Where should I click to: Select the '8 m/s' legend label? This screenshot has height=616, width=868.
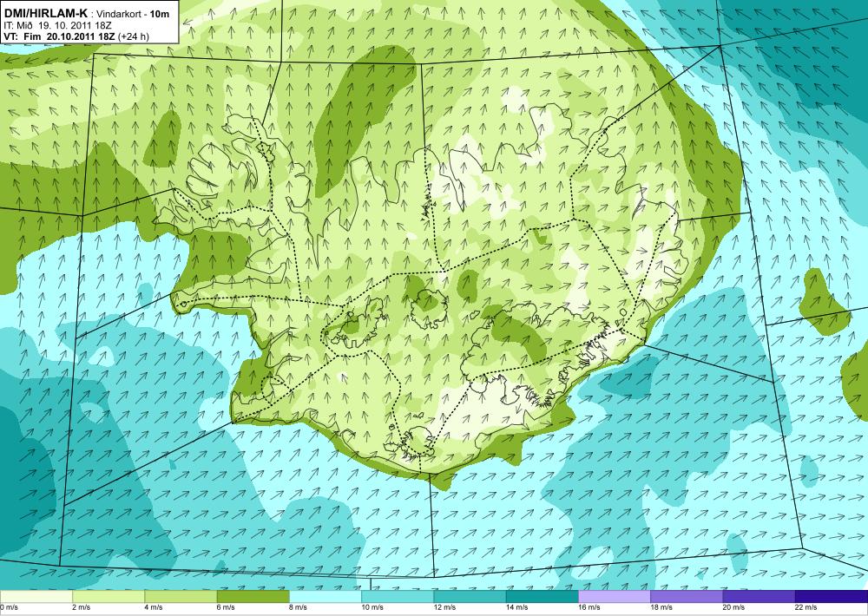pos(299,607)
